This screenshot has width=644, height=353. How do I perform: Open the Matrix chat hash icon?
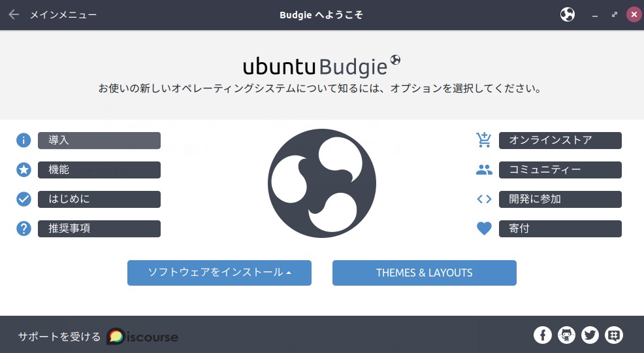(614, 335)
